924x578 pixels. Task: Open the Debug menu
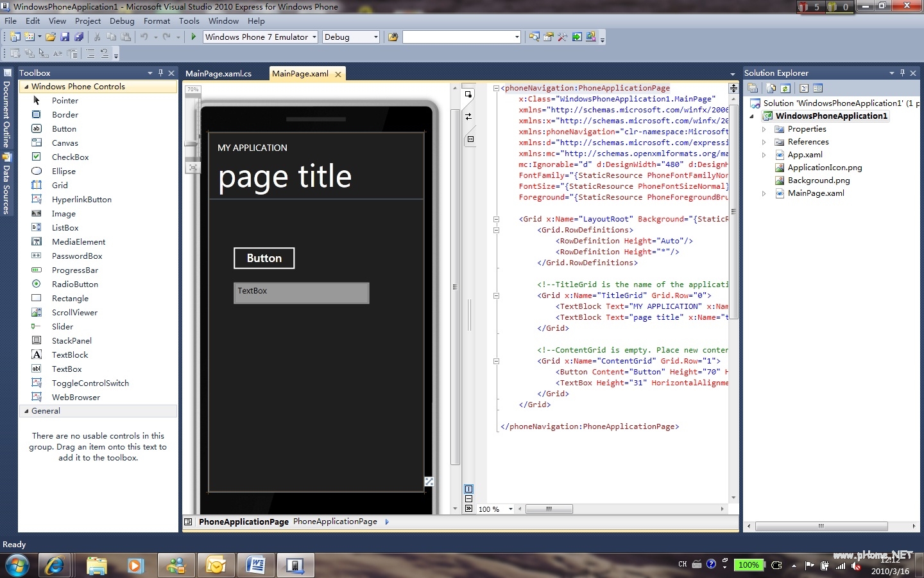click(x=122, y=21)
